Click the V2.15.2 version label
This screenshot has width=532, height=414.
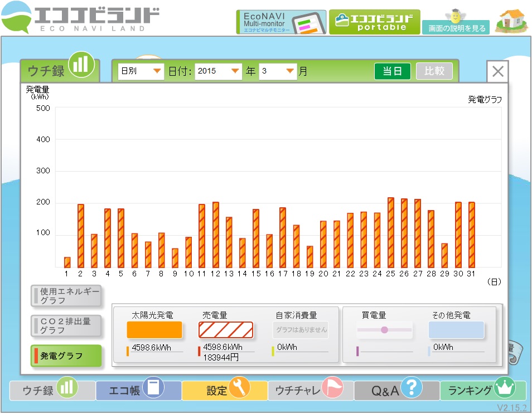512,407
